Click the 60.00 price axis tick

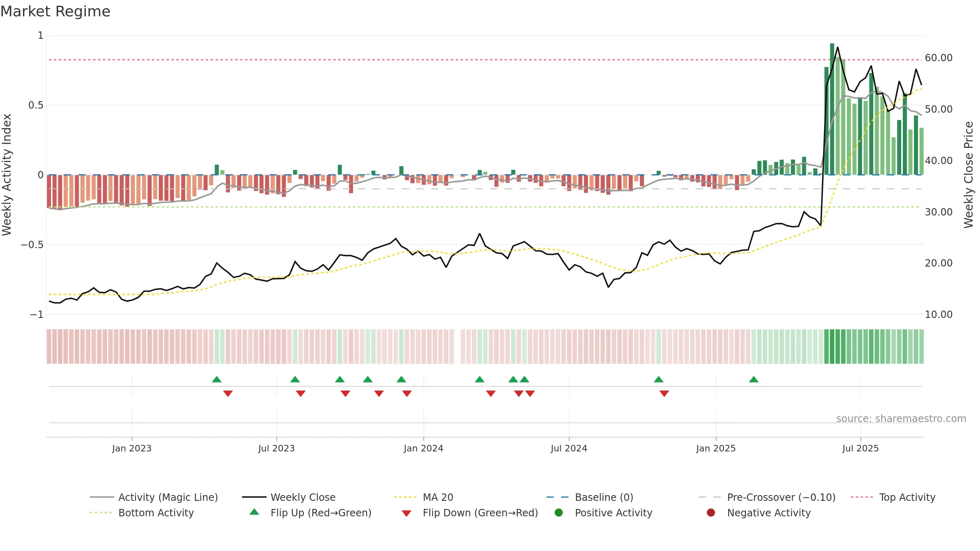[939, 58]
